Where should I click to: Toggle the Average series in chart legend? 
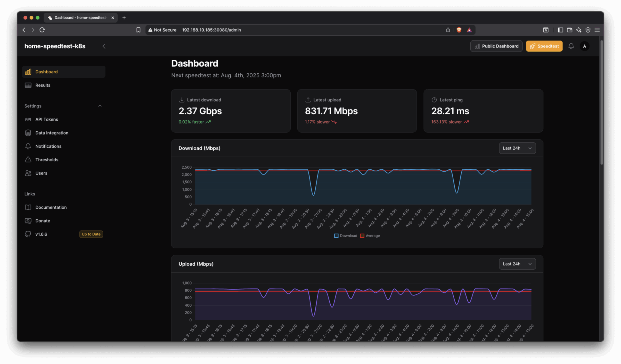(370, 236)
